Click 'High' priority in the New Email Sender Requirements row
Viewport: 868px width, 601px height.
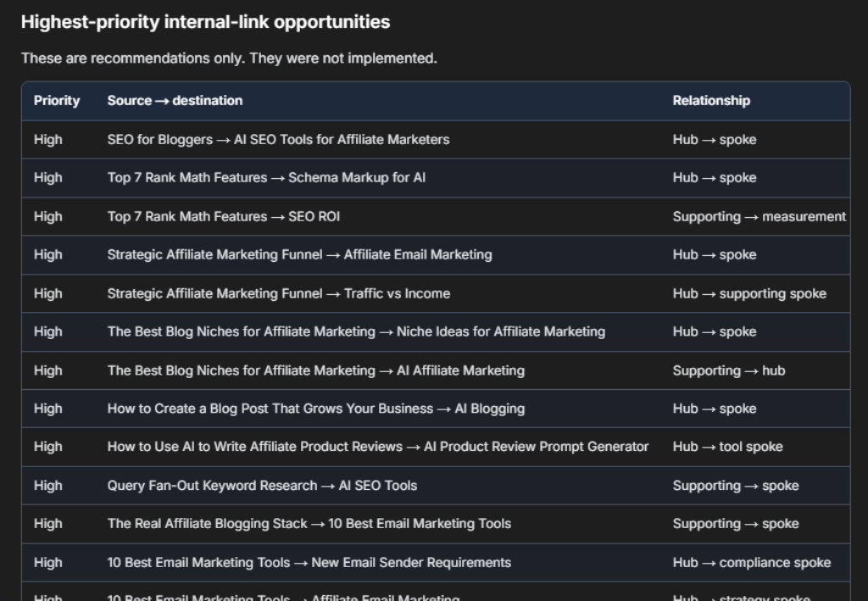click(48, 562)
